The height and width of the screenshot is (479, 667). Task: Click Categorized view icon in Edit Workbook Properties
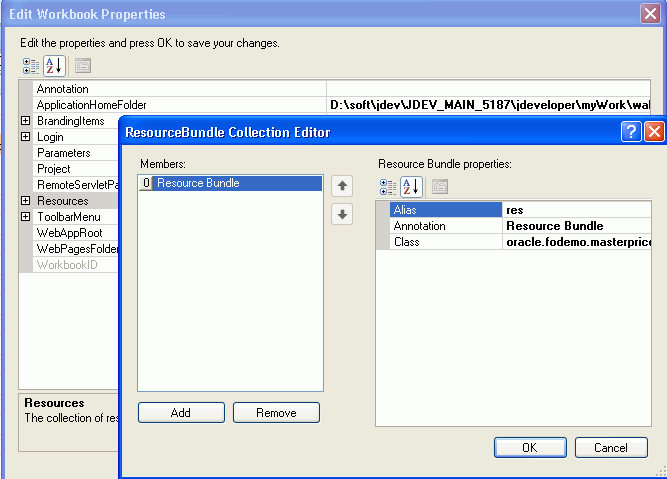click(31, 66)
